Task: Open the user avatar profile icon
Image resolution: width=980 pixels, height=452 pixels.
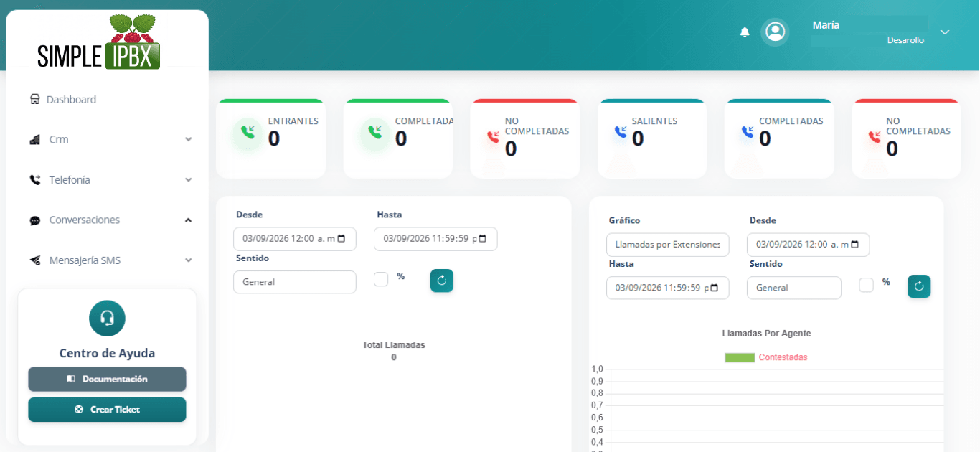Action: (775, 32)
